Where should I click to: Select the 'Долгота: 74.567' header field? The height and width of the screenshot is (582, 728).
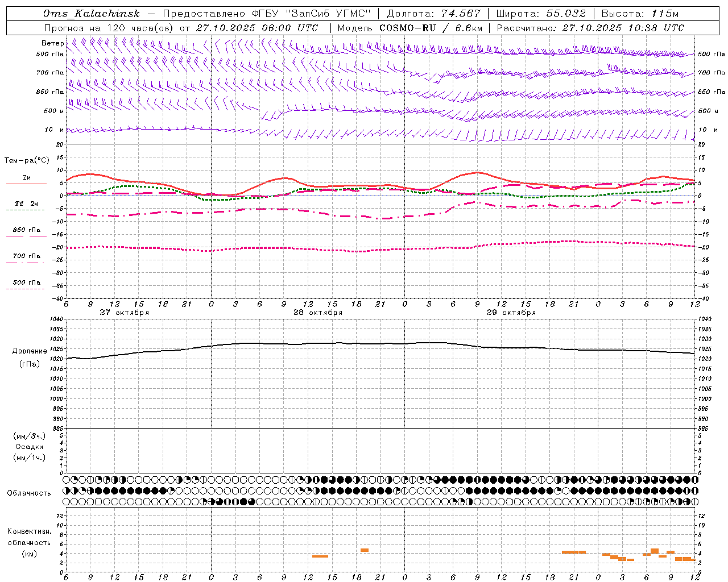[x=433, y=14]
